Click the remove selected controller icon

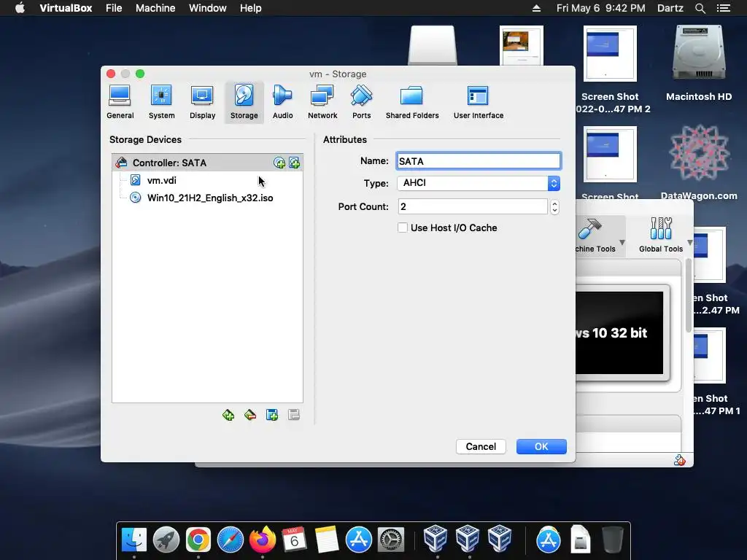click(250, 415)
